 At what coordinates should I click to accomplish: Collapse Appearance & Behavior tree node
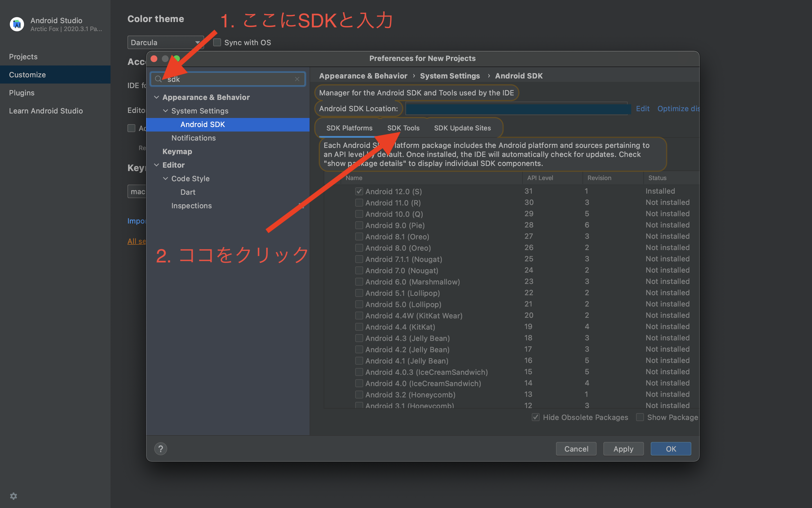(156, 97)
